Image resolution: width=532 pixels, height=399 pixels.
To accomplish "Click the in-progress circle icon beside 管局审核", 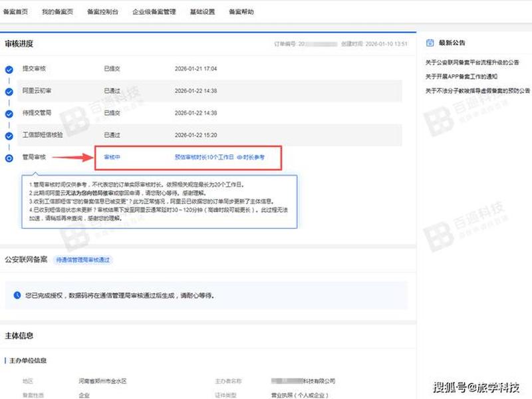I will 9,158.
